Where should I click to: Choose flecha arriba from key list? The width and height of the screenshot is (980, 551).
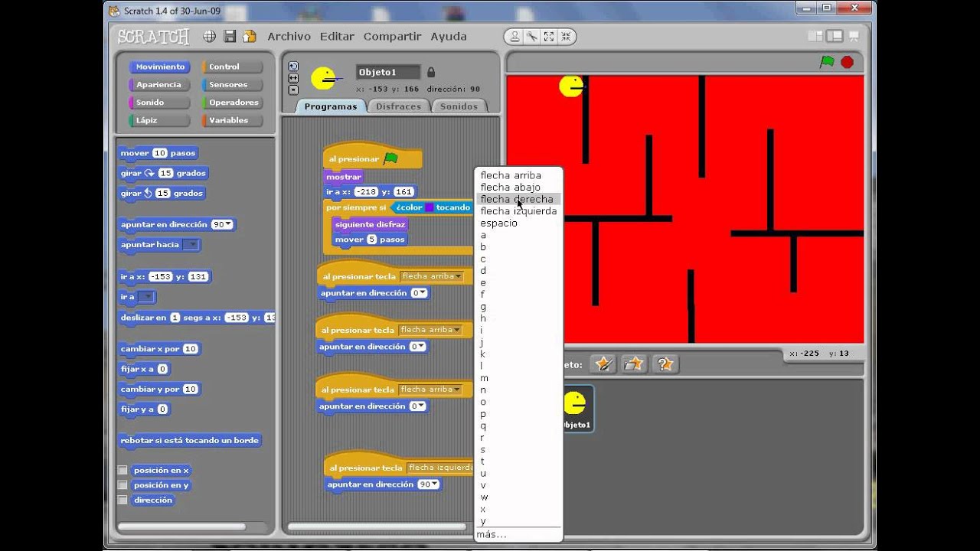tap(518, 175)
